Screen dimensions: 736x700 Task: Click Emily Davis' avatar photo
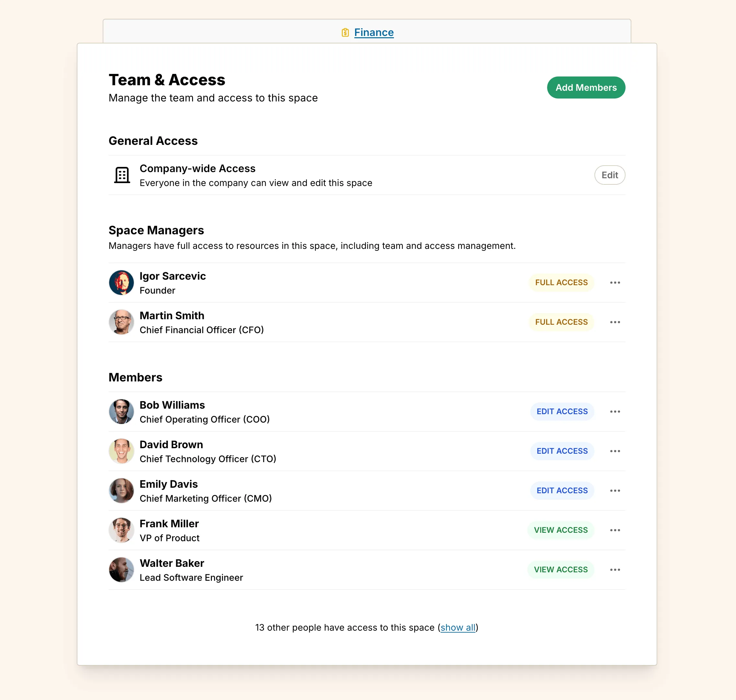[x=121, y=491]
